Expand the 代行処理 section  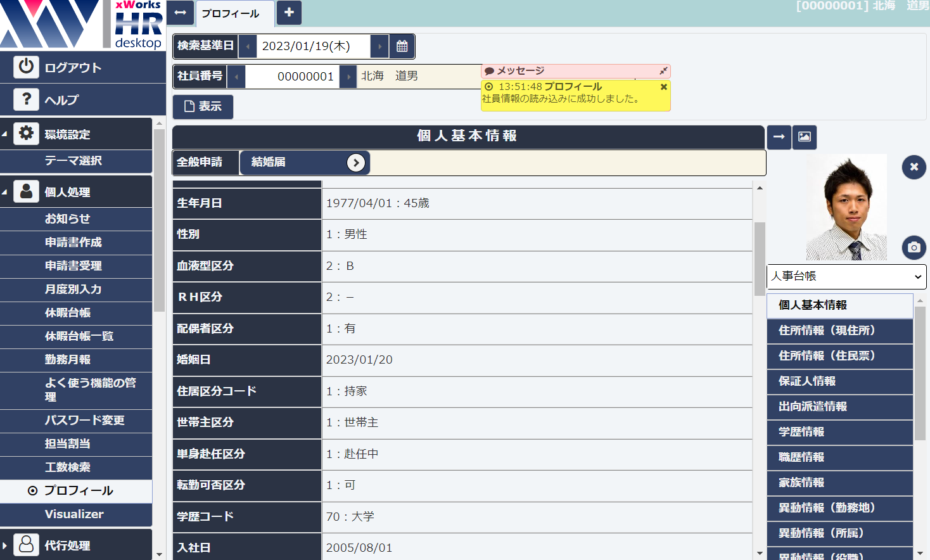tap(5, 545)
